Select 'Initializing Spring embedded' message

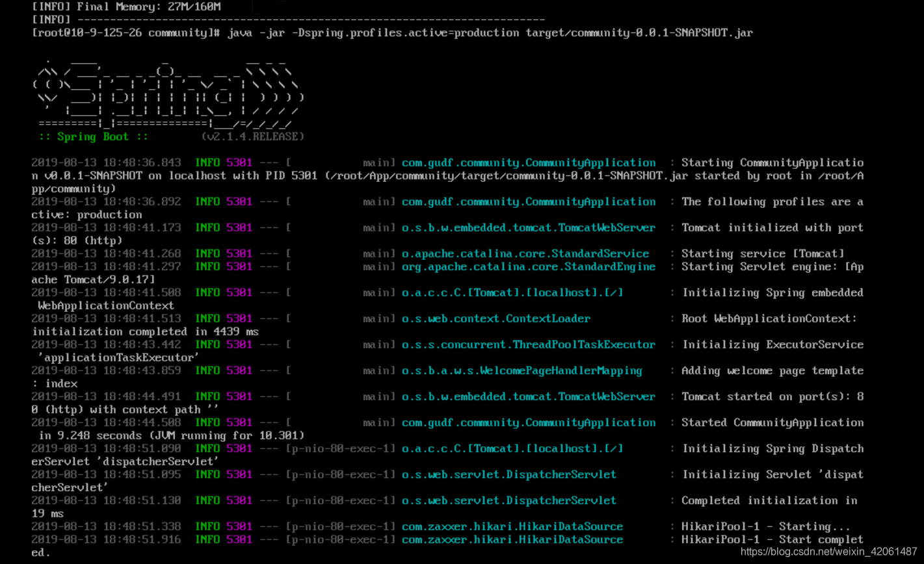click(772, 293)
